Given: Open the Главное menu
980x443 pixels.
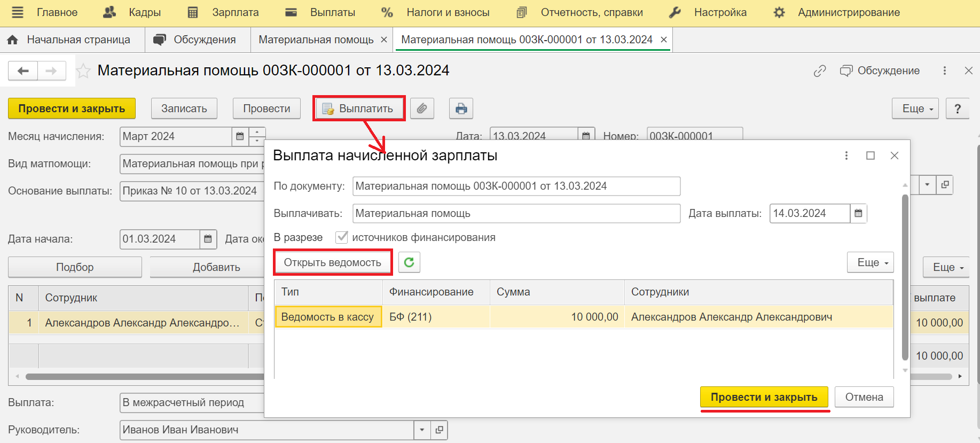Looking at the screenshot, I should pos(57,12).
